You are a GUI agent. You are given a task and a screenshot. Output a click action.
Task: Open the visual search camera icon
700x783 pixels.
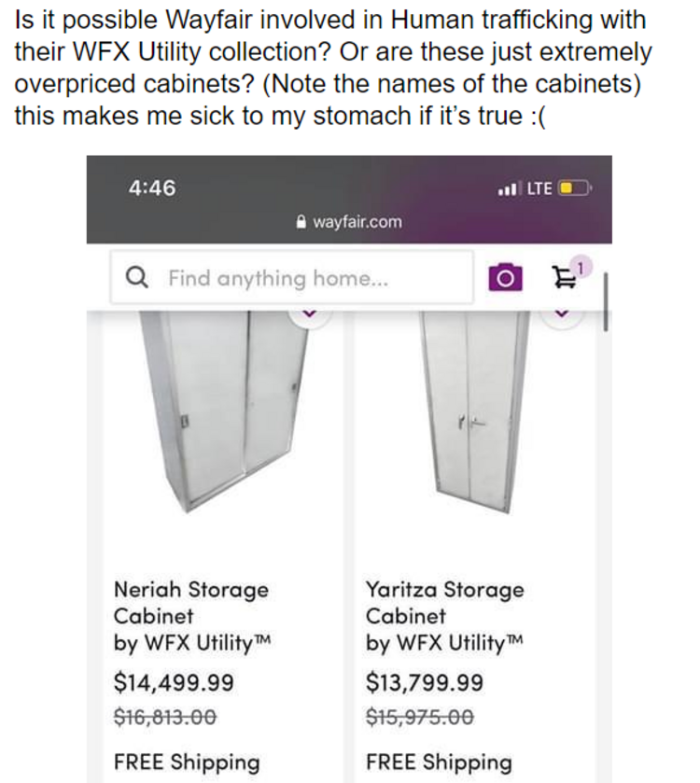pos(505,277)
